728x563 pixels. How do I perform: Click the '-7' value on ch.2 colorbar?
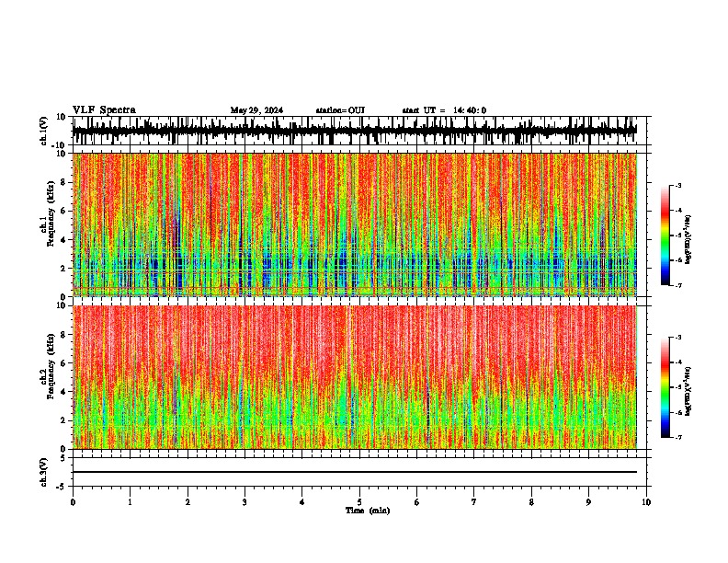[x=677, y=437]
